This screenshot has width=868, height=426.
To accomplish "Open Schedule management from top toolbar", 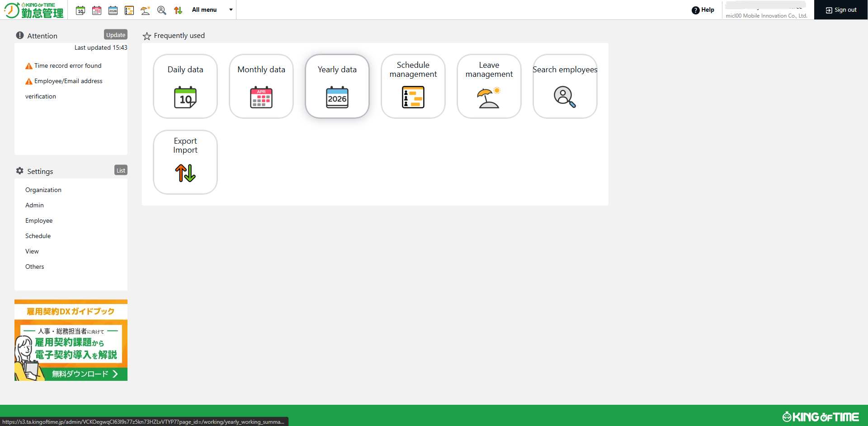I will pyautogui.click(x=129, y=10).
